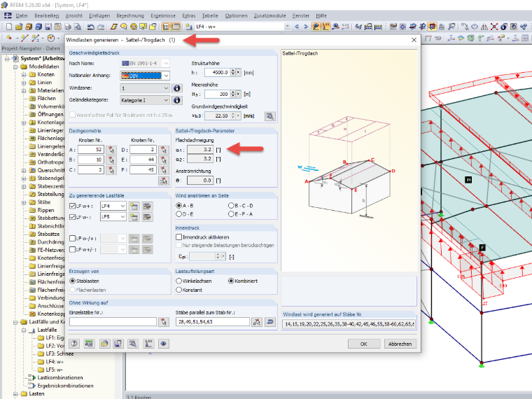
Task: Click the save settings disk icon in dialog
Action: click(x=118, y=344)
